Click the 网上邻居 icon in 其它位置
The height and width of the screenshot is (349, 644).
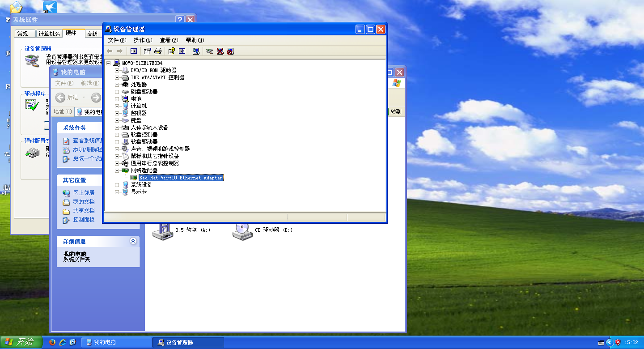click(66, 193)
